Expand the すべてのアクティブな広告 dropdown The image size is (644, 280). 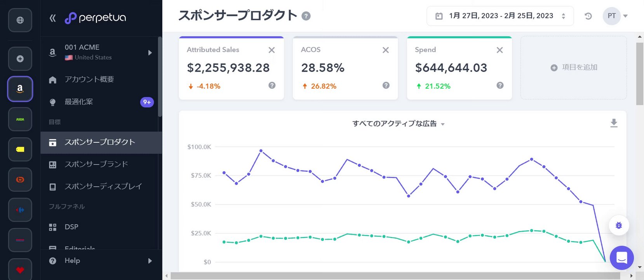click(x=398, y=124)
